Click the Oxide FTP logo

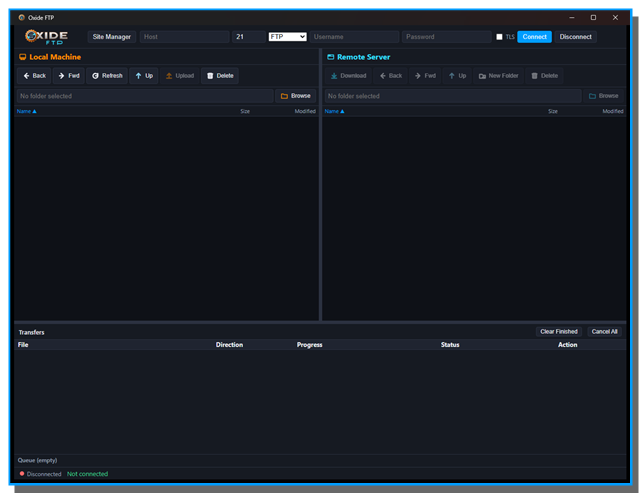(x=46, y=37)
